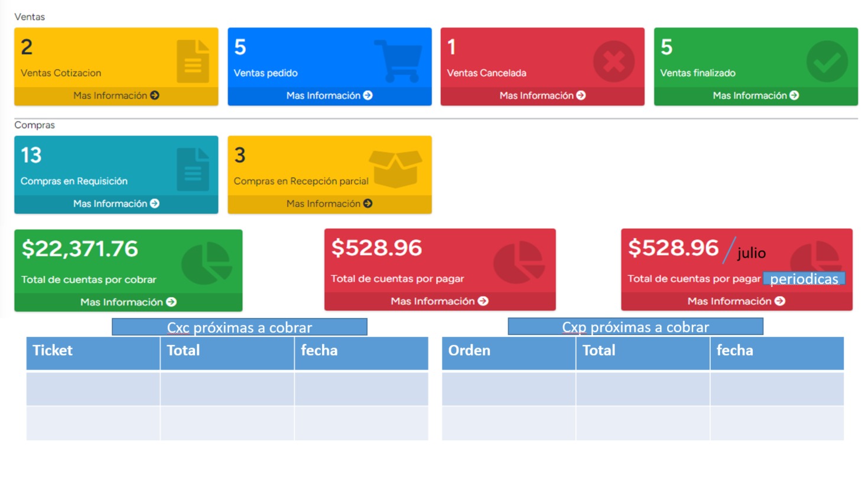Open Mas Información under Ventas Cancelada
This screenshot has width=868, height=484.
542,96
